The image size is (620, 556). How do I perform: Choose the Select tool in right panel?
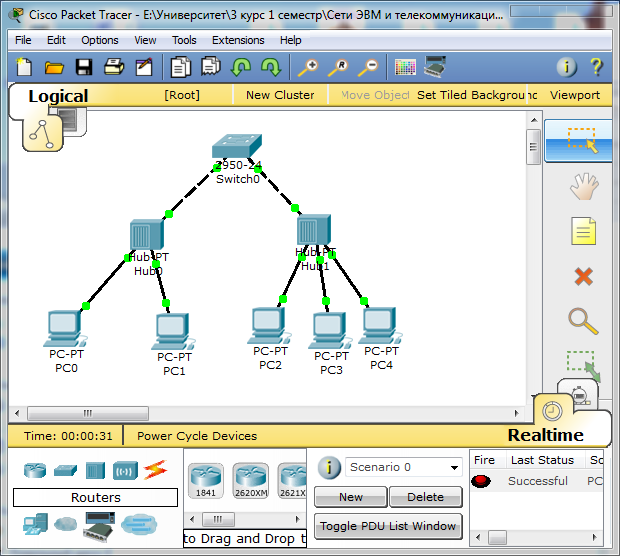pos(578,141)
